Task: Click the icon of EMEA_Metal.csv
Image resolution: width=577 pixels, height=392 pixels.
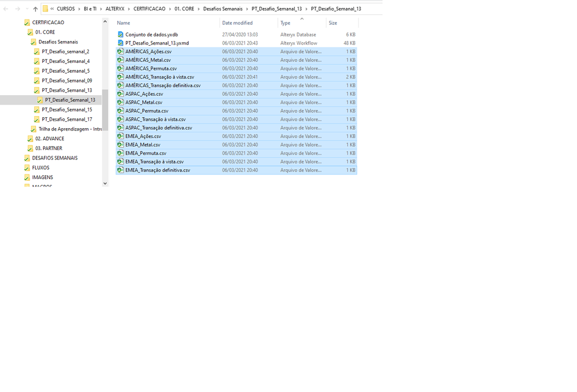Action: pos(120,144)
